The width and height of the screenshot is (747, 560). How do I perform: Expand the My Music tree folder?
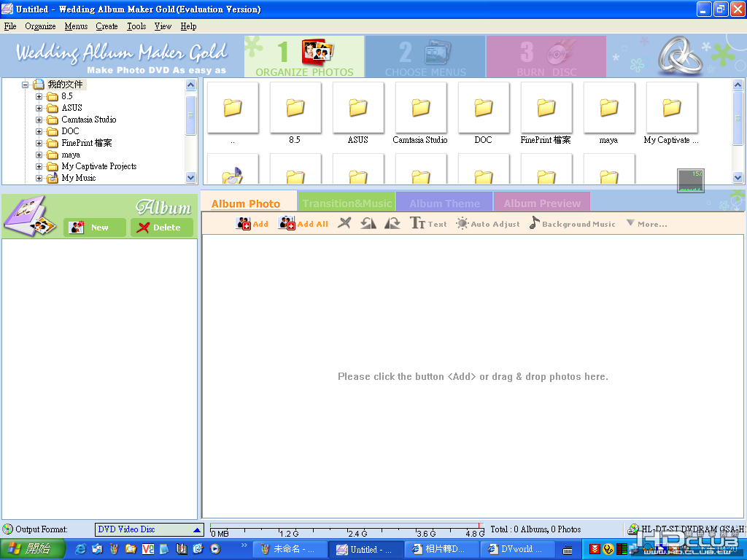[39, 178]
